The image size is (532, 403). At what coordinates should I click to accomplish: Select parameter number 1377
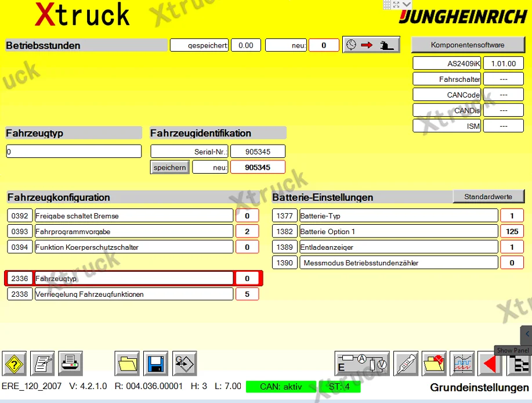click(x=285, y=215)
